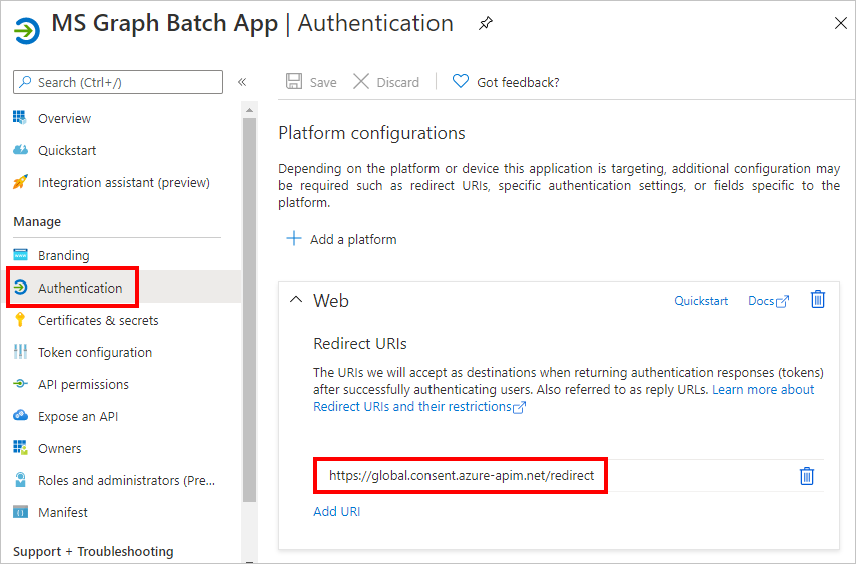Click the Overview grid icon
This screenshot has height=564, width=856.
tap(20, 117)
